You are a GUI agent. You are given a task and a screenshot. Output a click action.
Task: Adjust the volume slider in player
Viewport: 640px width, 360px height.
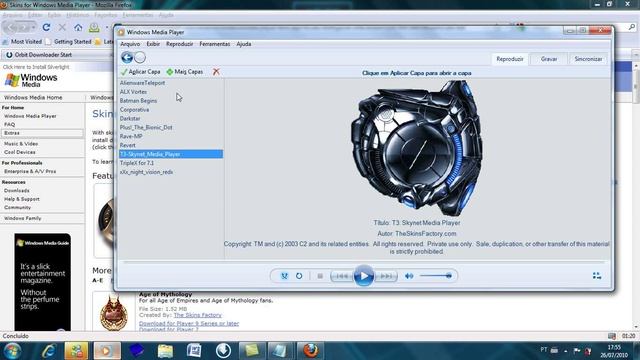(x=436, y=276)
